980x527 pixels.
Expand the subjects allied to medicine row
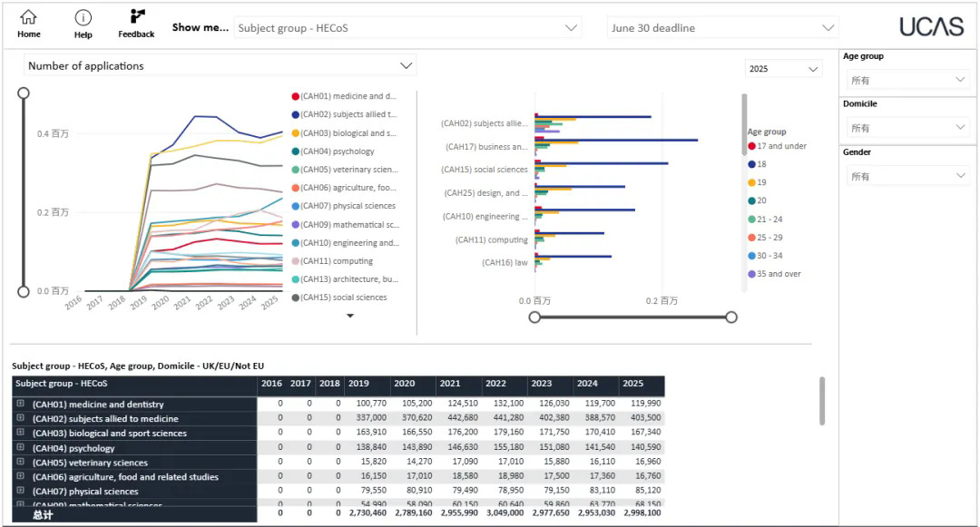click(20, 419)
